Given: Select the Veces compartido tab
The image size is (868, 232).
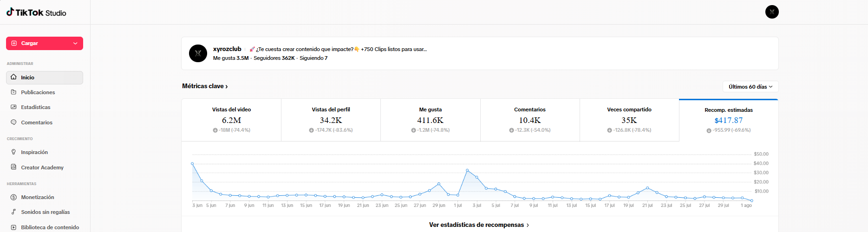Looking at the screenshot, I should (629, 120).
